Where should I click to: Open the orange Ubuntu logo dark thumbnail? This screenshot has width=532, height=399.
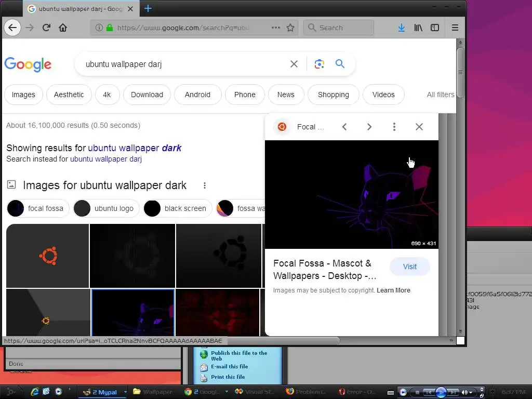click(47, 256)
